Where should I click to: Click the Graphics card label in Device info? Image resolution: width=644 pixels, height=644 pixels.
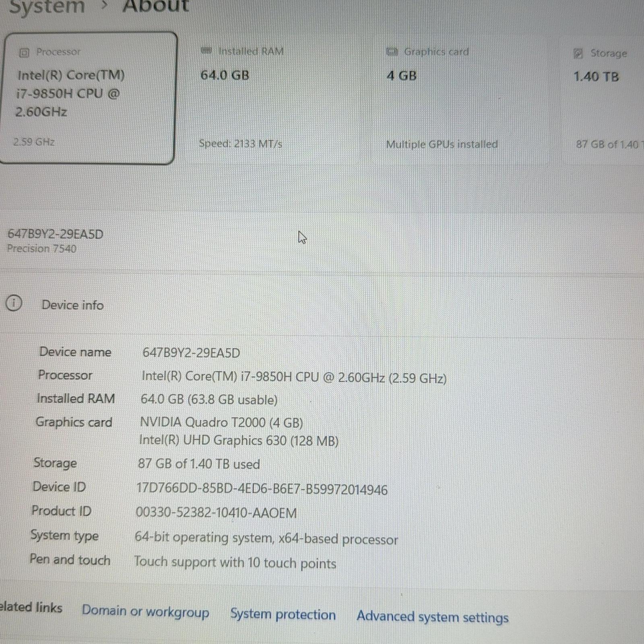(x=74, y=422)
